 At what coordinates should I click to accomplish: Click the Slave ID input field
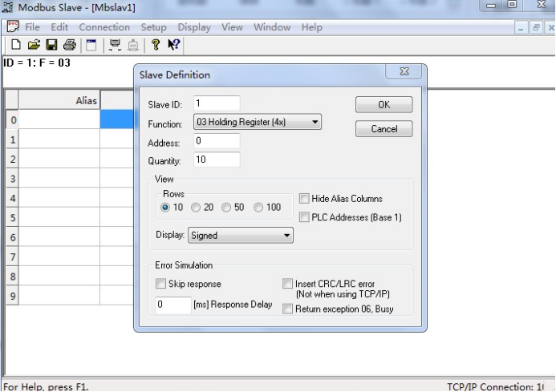217,103
